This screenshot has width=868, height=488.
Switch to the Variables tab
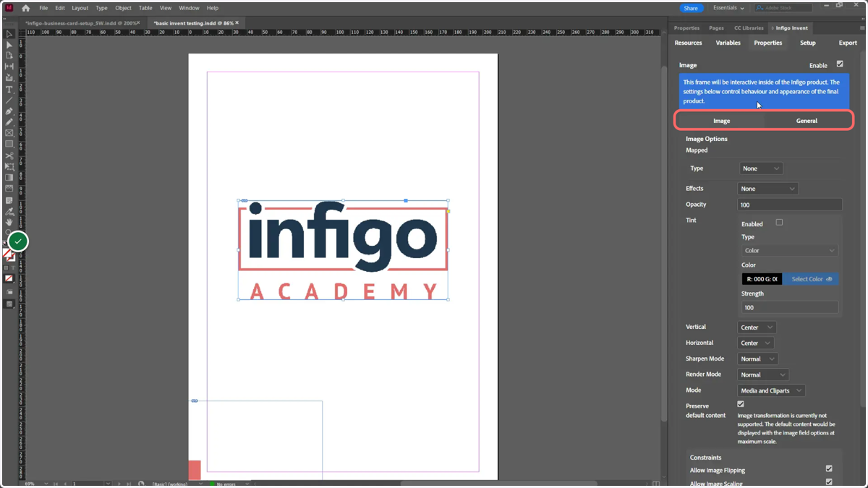(728, 43)
